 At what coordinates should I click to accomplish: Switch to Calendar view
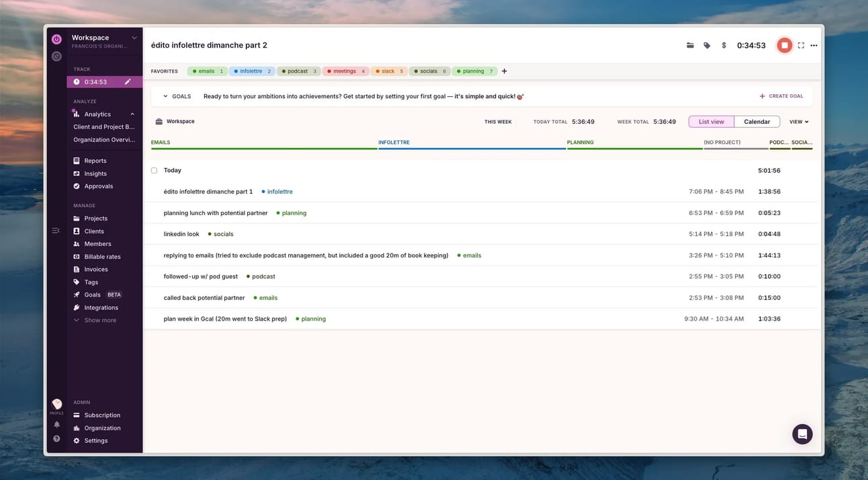pyautogui.click(x=757, y=122)
